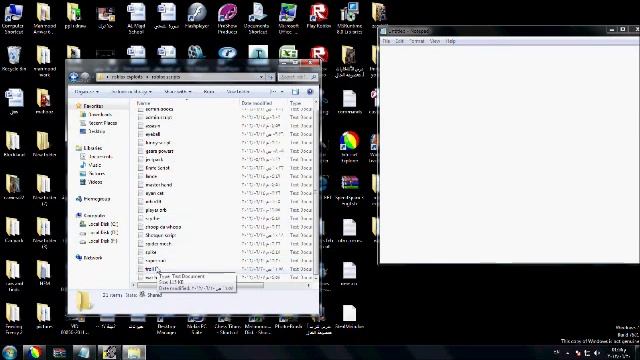Screen dimensions: 640x360
Task: Click the Back arrow in Explorer
Action: (x=74, y=77)
